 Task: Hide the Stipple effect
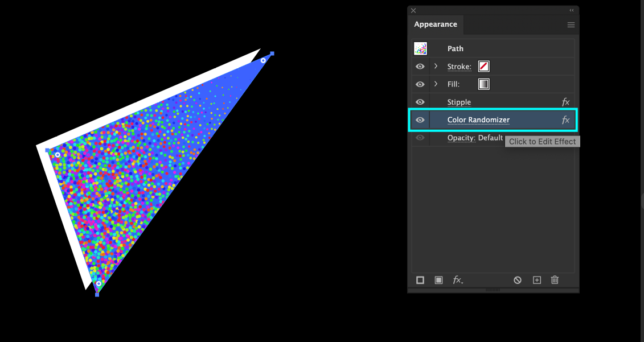(420, 102)
